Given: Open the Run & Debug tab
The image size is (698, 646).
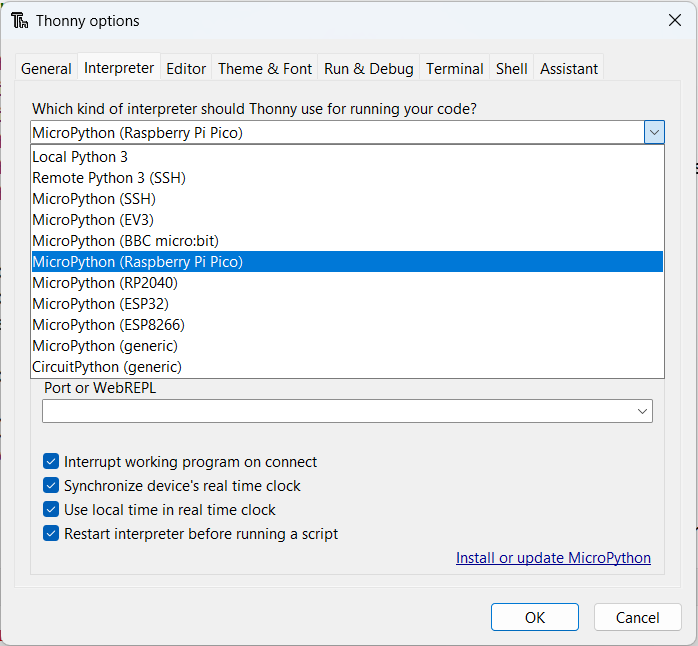Looking at the screenshot, I should [369, 69].
